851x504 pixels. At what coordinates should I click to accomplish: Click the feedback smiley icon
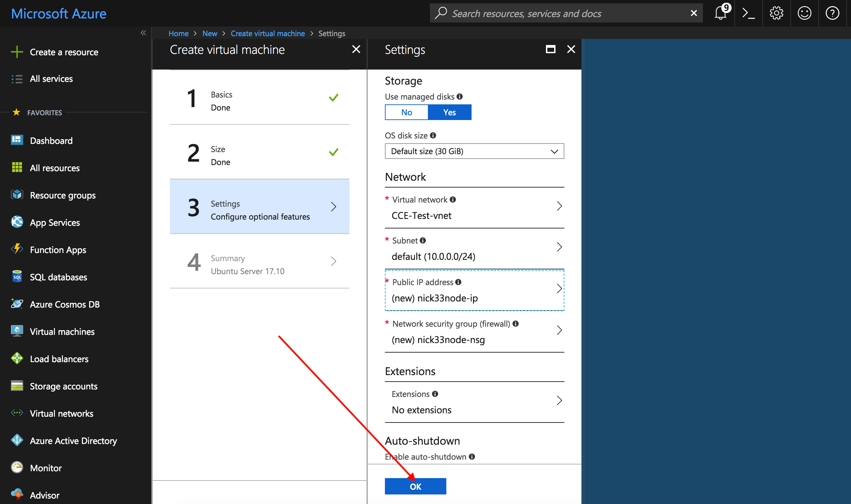804,13
